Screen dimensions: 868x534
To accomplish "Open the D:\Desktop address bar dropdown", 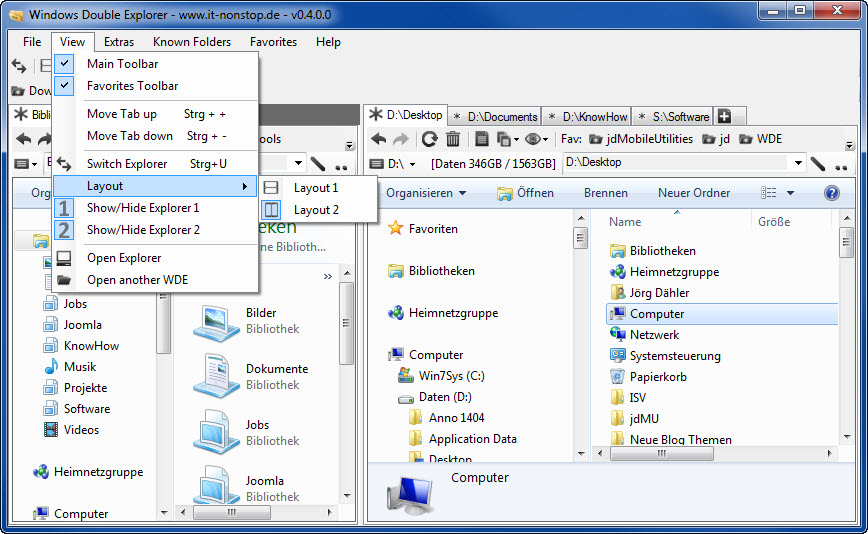I will 797,163.
